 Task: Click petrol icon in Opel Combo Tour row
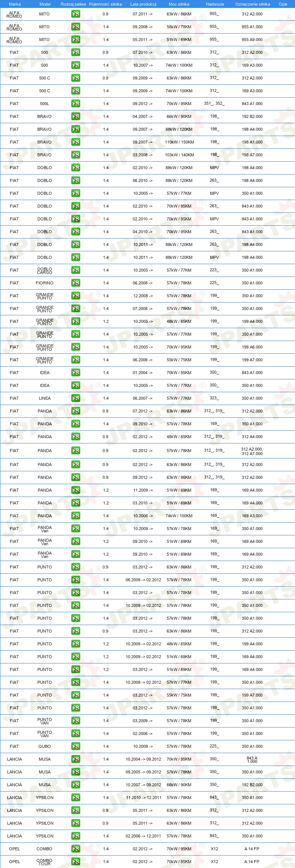point(75,862)
